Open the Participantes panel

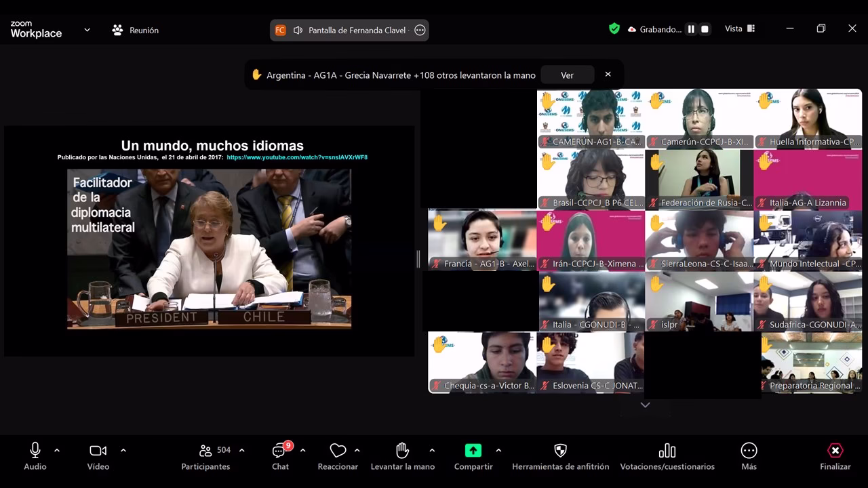click(x=205, y=451)
